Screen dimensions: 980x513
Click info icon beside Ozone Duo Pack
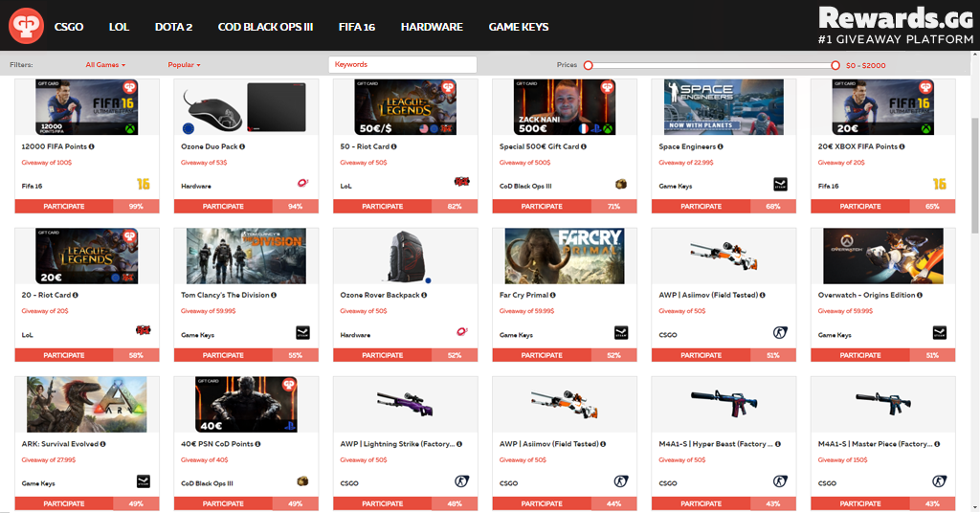tap(242, 146)
